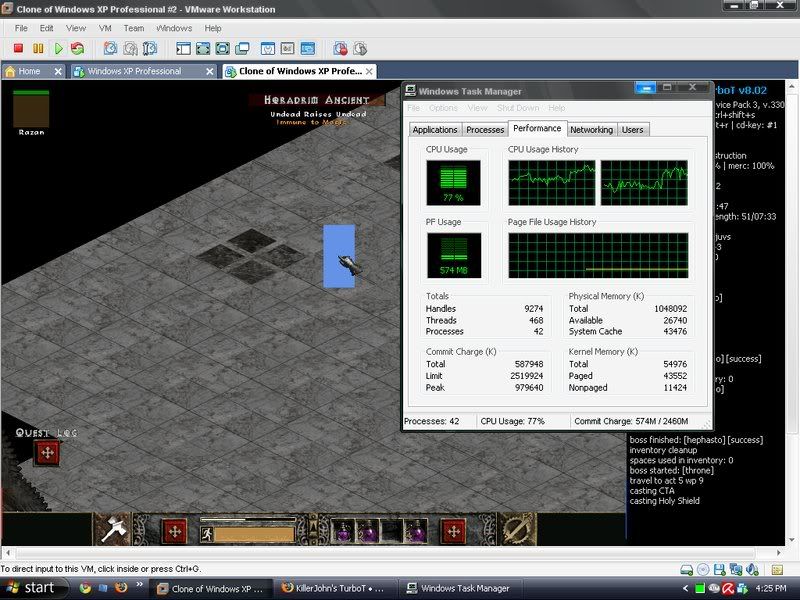The image size is (800, 600).
Task: Click red button right of potion belt
Action: click(453, 532)
